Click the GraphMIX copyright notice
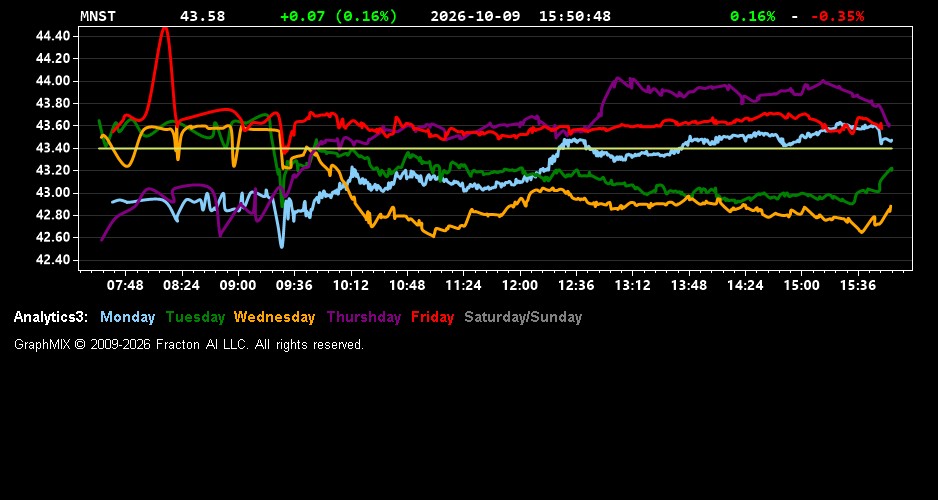This screenshot has height=500, width=938. pos(189,344)
